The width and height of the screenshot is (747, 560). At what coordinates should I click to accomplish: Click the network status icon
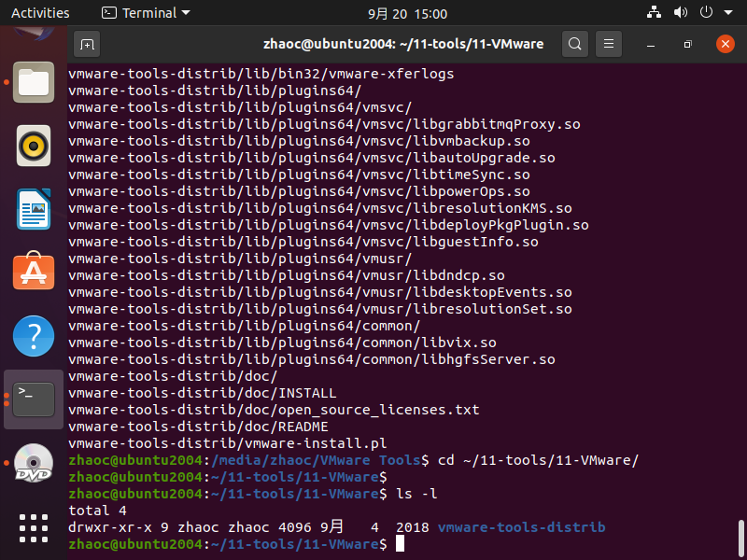[654, 12]
